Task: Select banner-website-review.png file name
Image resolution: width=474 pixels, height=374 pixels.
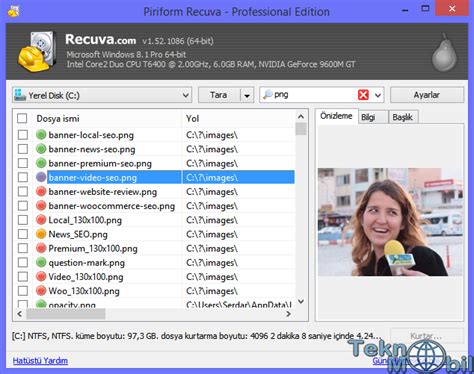Action: [103, 192]
